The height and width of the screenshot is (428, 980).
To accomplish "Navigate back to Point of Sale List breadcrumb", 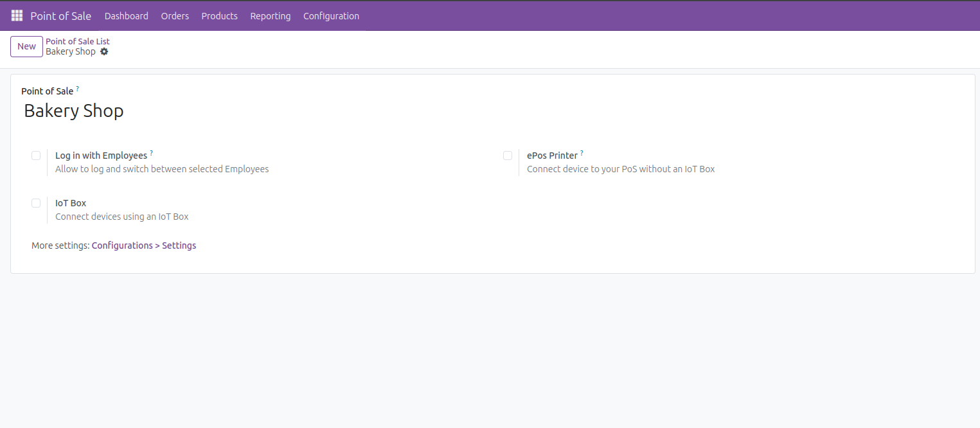I will point(77,41).
